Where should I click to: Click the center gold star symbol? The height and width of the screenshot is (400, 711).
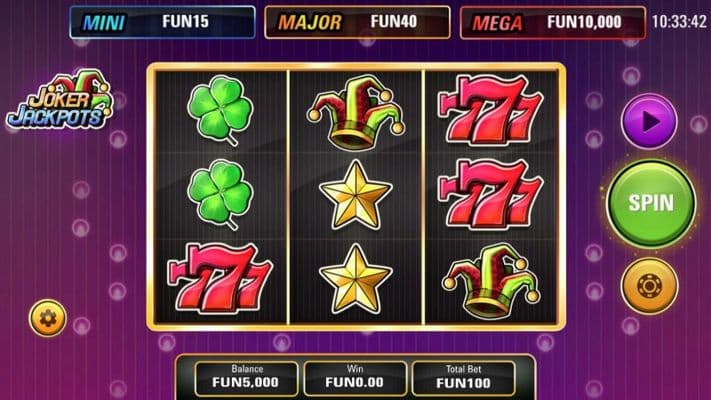356,194
